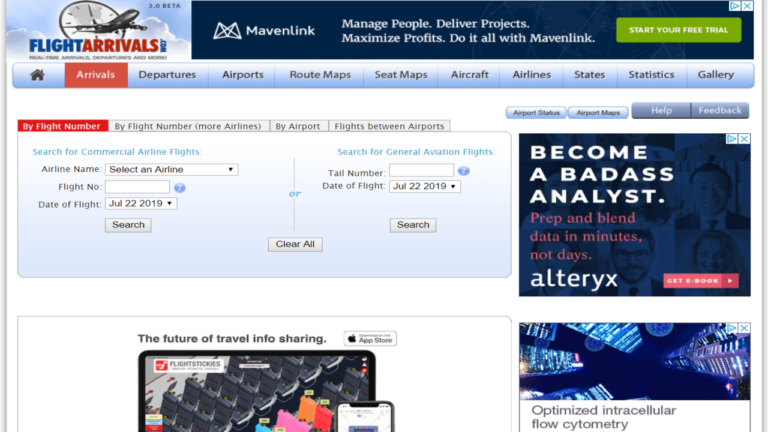Open the Seat Maps menu item
Screen dimensions: 768x432
pyautogui.click(x=400, y=75)
